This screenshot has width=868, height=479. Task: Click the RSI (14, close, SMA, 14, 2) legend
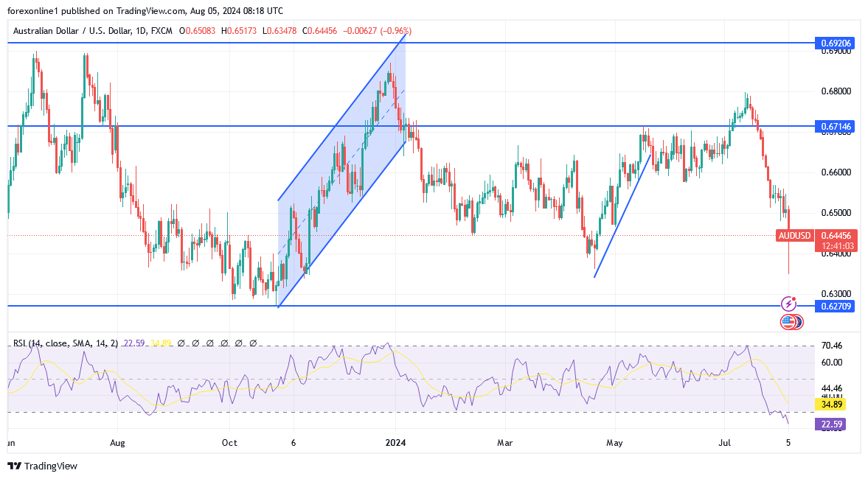66,343
